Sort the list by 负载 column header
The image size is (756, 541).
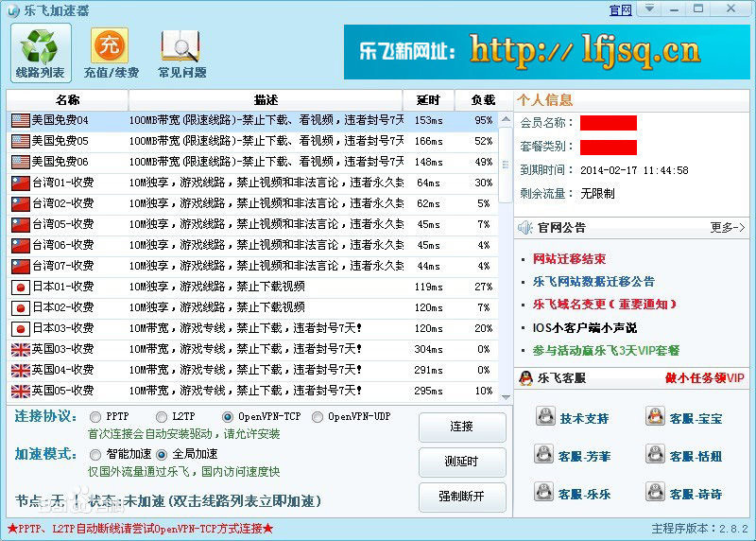(483, 100)
